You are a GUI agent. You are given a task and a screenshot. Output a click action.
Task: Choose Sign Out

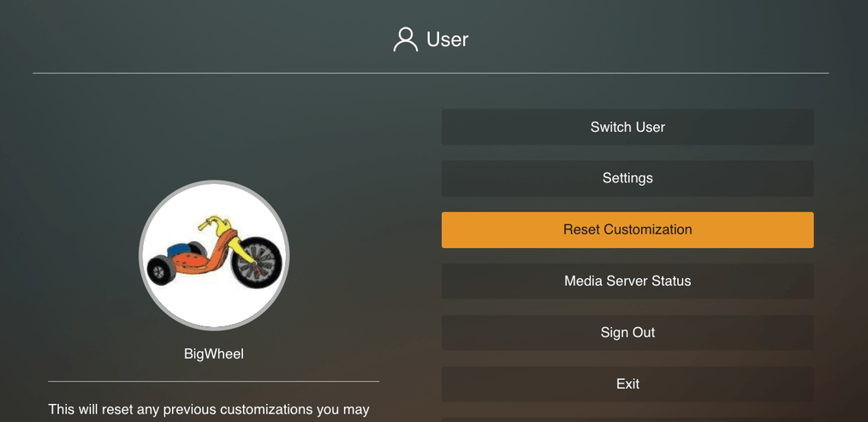[627, 332]
